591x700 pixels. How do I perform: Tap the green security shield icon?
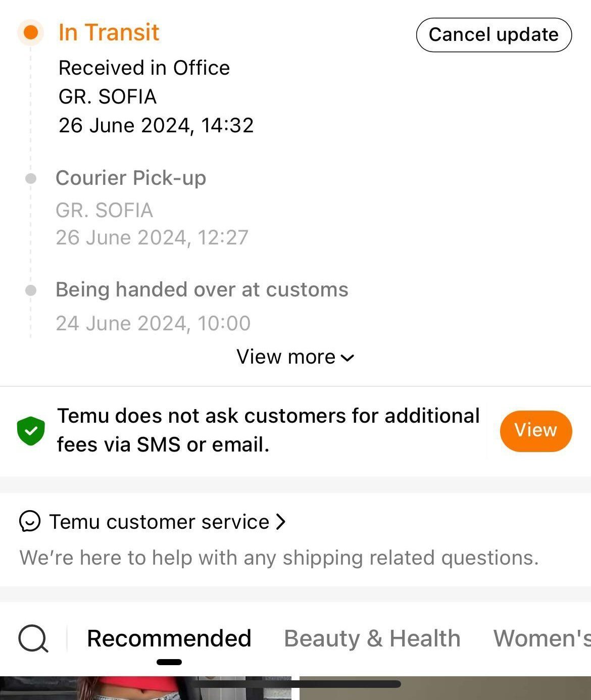[x=31, y=431]
